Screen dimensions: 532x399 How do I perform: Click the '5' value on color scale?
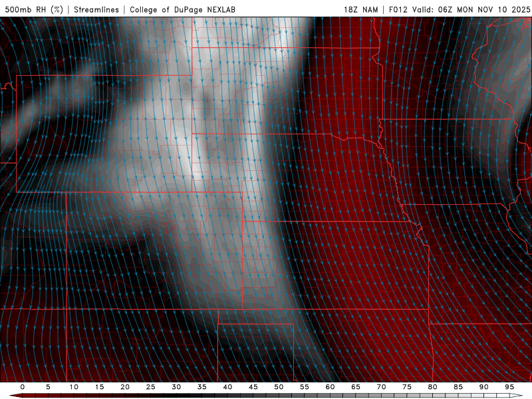click(x=48, y=387)
